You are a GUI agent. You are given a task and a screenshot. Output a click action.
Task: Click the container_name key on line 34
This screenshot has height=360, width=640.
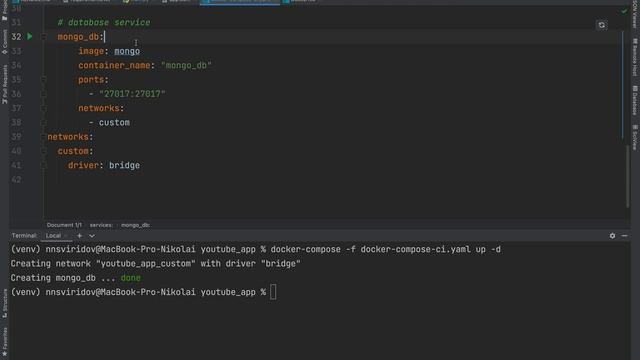tap(114, 65)
